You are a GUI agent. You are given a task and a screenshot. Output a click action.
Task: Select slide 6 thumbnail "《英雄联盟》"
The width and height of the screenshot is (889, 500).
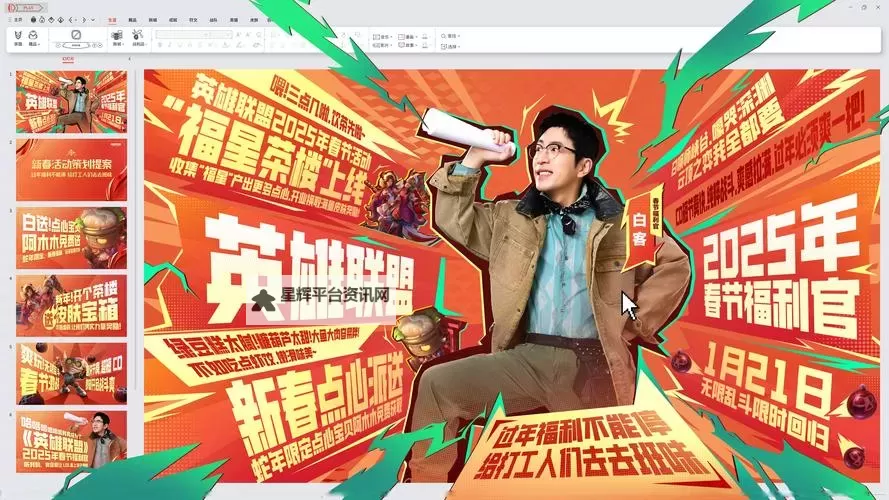tap(71, 442)
